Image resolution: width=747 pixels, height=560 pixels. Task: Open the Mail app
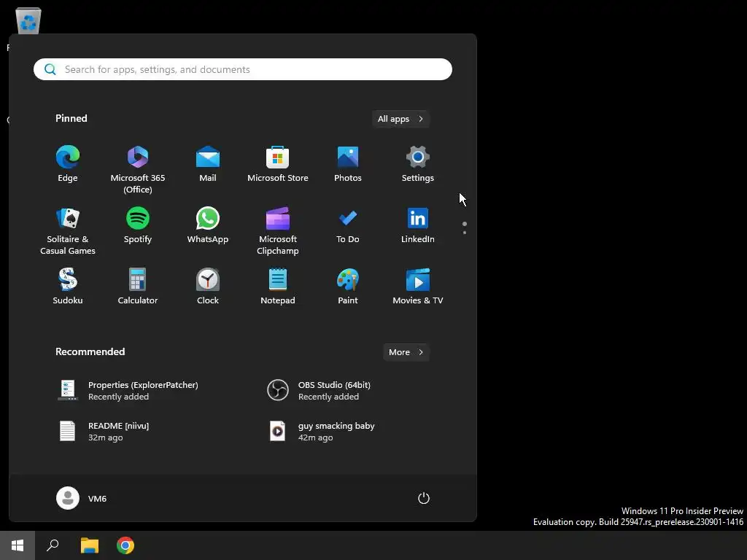(208, 164)
